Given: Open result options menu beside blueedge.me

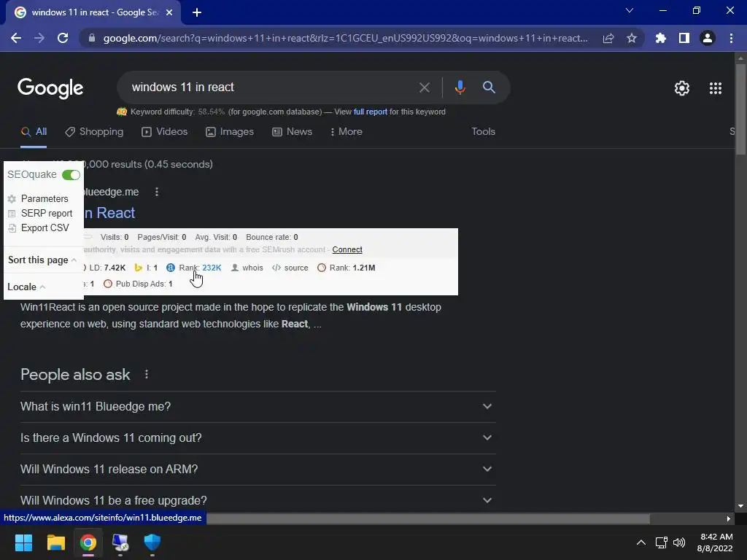Looking at the screenshot, I should coord(157,192).
